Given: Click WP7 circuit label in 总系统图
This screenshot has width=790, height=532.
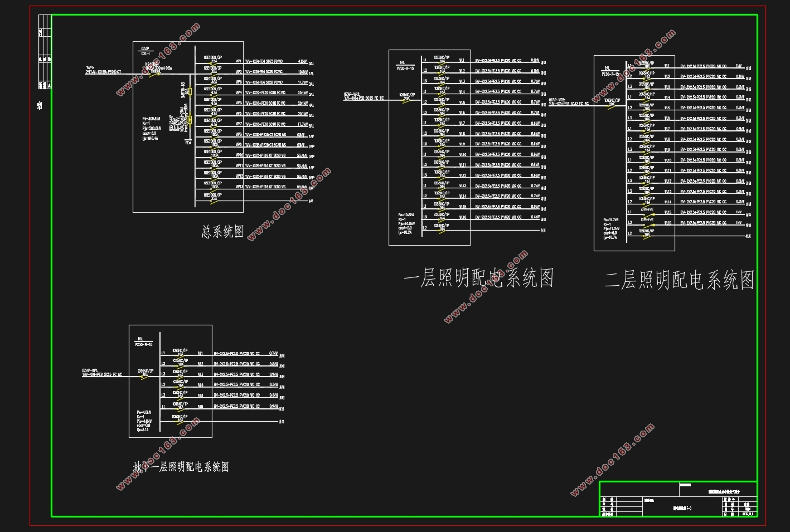Looking at the screenshot, I should click(239, 124).
